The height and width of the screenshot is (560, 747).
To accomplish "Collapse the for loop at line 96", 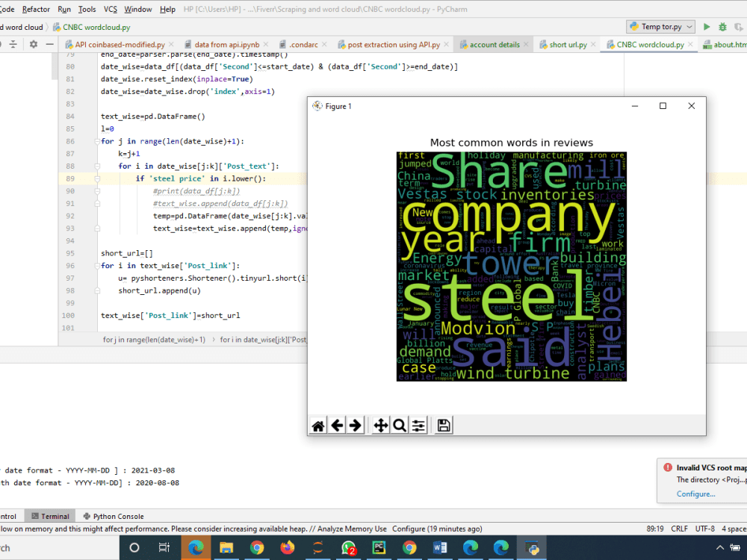I will point(97,266).
